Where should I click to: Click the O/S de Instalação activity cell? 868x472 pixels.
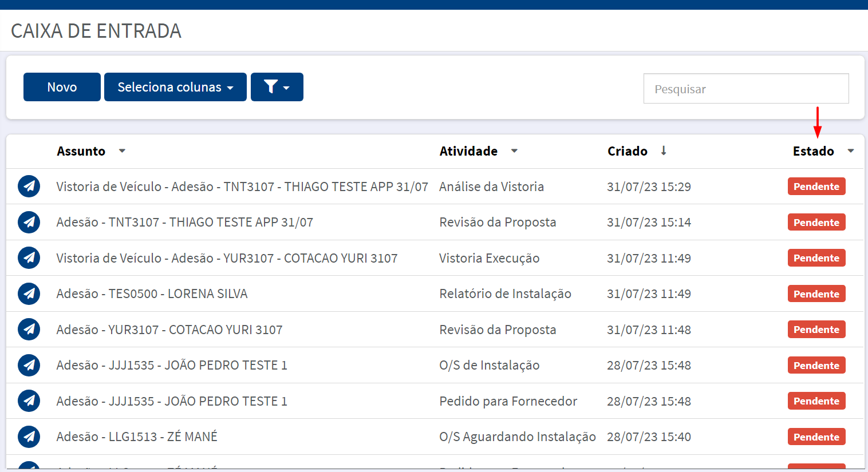tap(490, 365)
